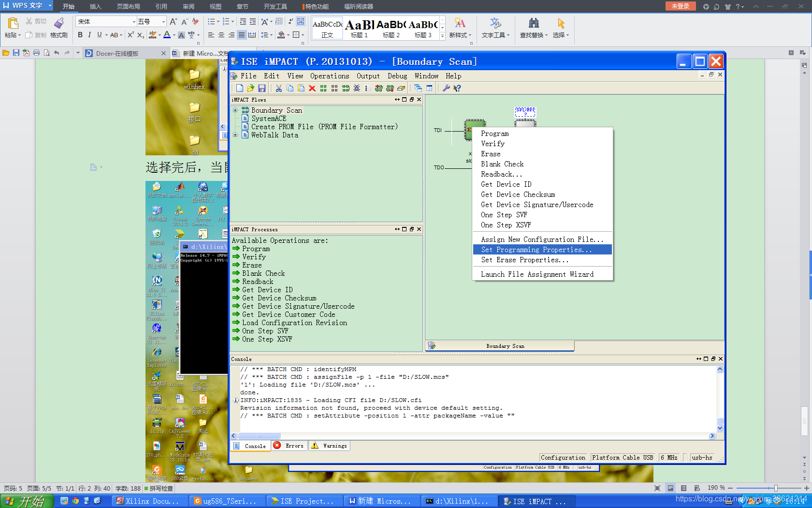812x508 pixels.
Task: Choose Set Programming Properties from context menu
Action: [x=543, y=250]
